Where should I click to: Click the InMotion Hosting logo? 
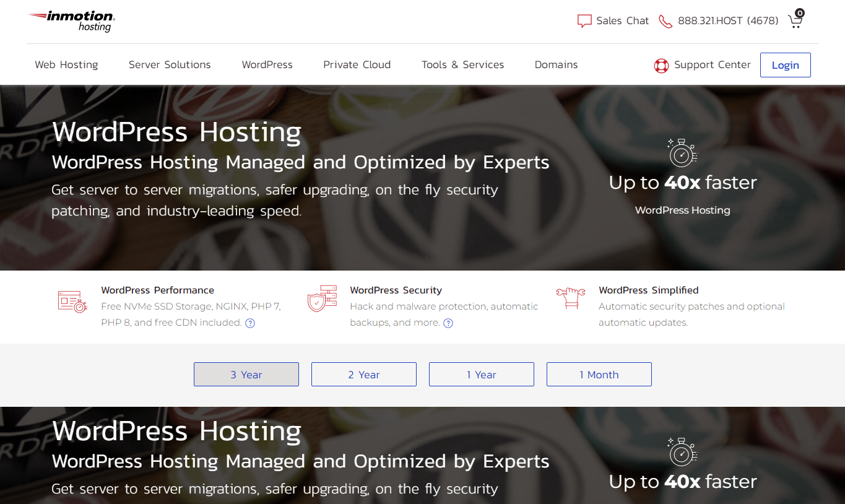pyautogui.click(x=71, y=21)
